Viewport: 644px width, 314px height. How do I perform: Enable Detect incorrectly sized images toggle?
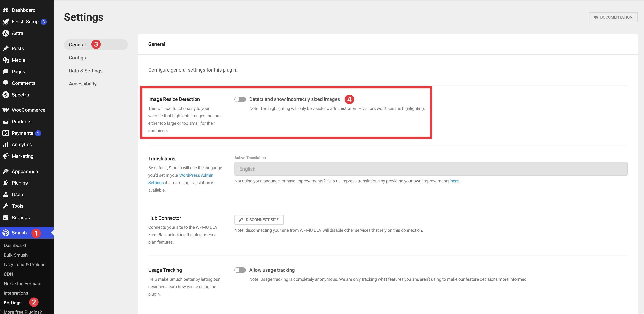click(240, 99)
